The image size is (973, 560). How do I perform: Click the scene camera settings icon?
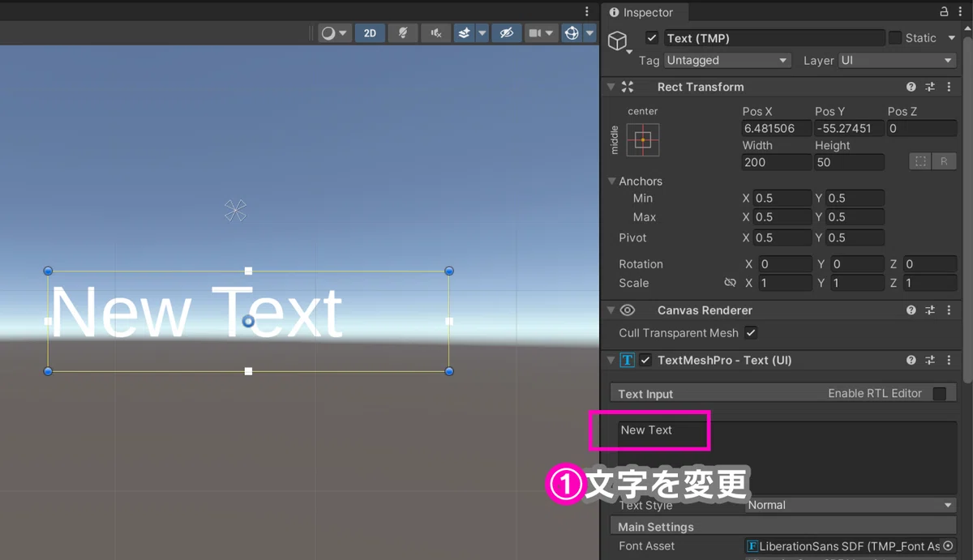click(x=535, y=33)
